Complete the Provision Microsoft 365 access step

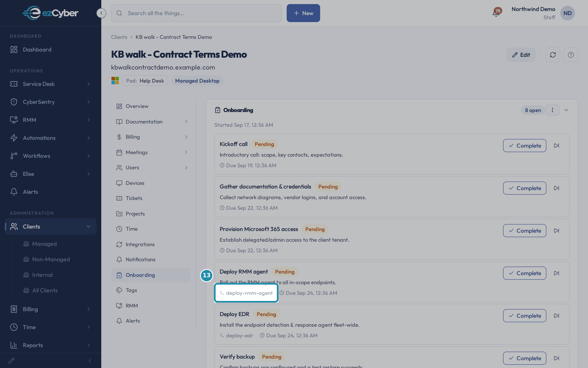[x=525, y=230]
